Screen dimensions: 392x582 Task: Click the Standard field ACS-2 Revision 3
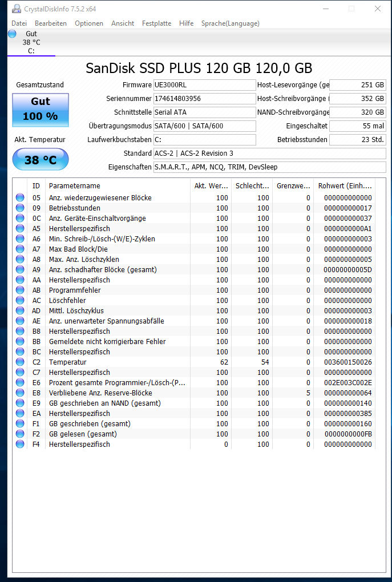pos(270,153)
